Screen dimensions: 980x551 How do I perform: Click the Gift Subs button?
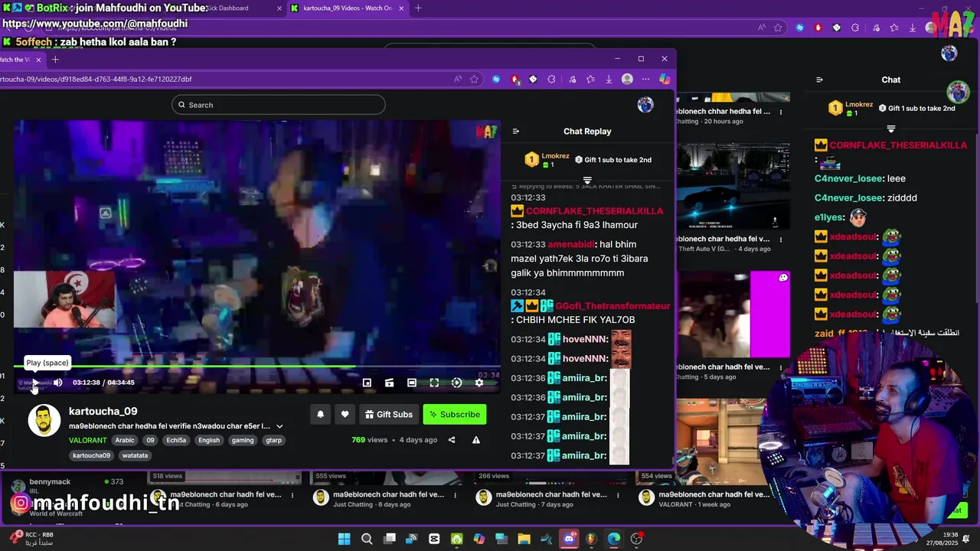[389, 414]
